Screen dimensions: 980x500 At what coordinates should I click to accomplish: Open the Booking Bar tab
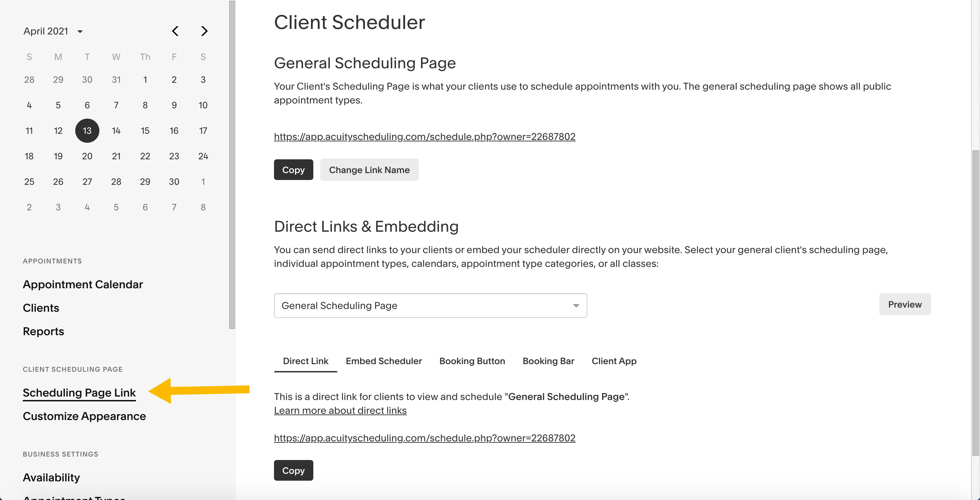tap(548, 361)
